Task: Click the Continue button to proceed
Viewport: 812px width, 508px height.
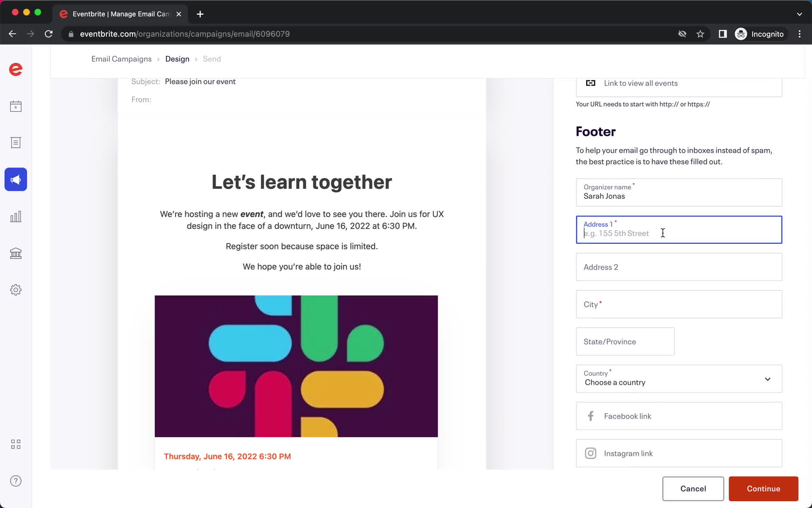Action: pos(763,488)
